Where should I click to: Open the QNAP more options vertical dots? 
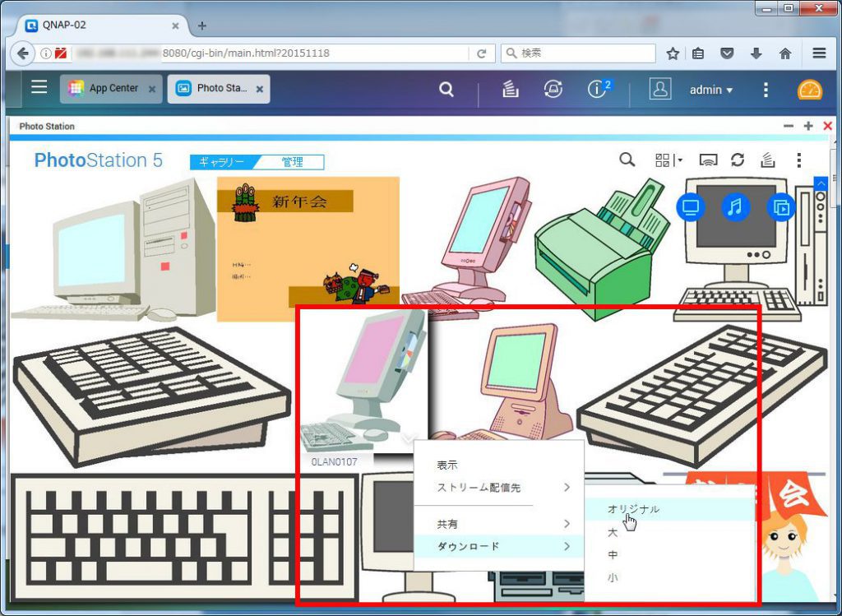click(766, 90)
